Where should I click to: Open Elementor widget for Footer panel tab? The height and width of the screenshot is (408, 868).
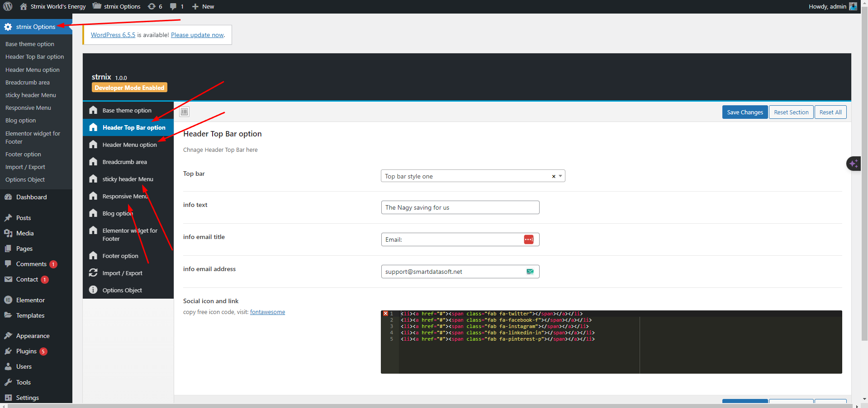[x=128, y=234]
